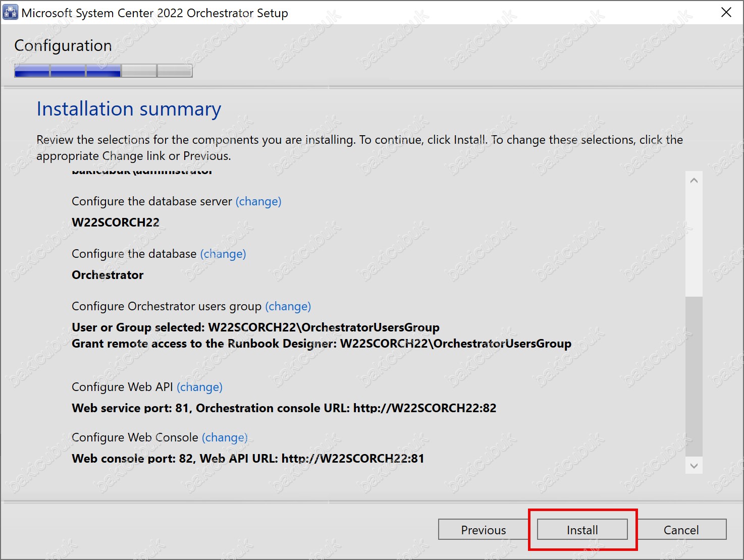Click the summary list scrollbar thumb

point(694,377)
